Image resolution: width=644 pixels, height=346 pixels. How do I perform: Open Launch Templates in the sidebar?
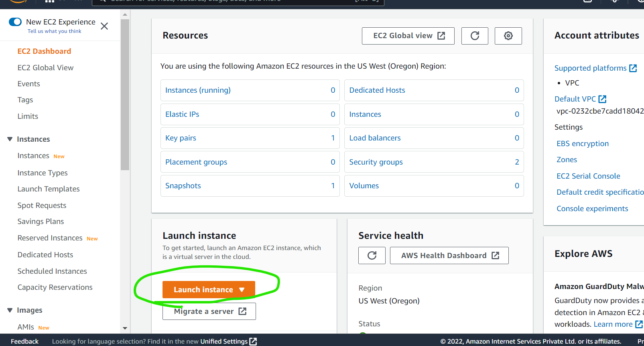(49, 189)
